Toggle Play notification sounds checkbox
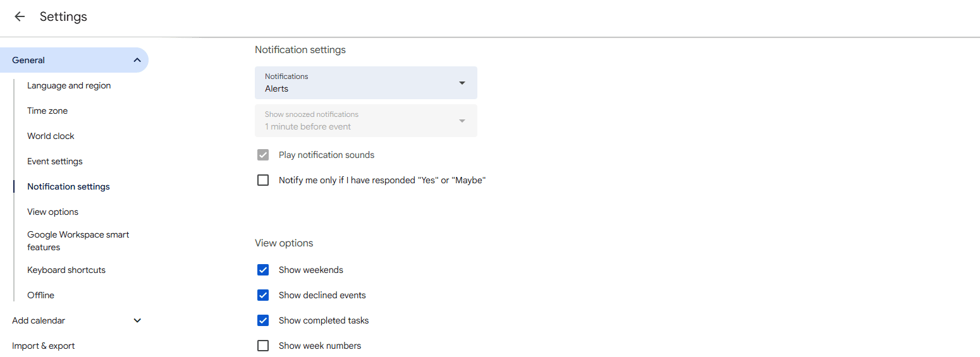This screenshot has width=980, height=357. [x=263, y=155]
